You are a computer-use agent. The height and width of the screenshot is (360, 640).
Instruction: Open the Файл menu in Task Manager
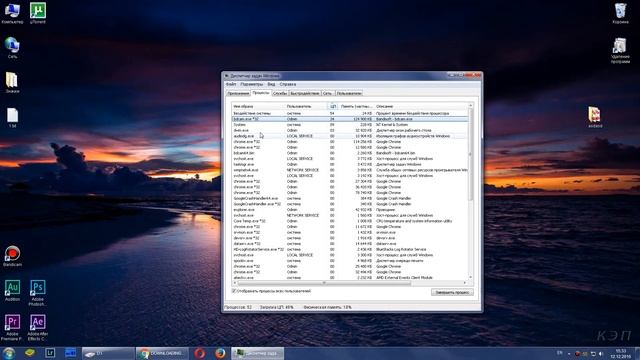coord(231,84)
